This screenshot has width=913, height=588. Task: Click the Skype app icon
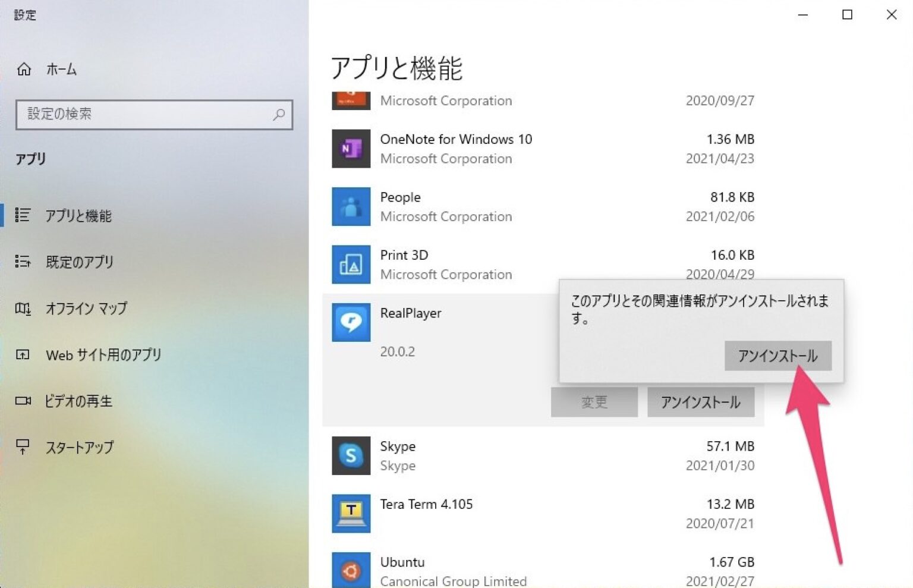pyautogui.click(x=351, y=455)
